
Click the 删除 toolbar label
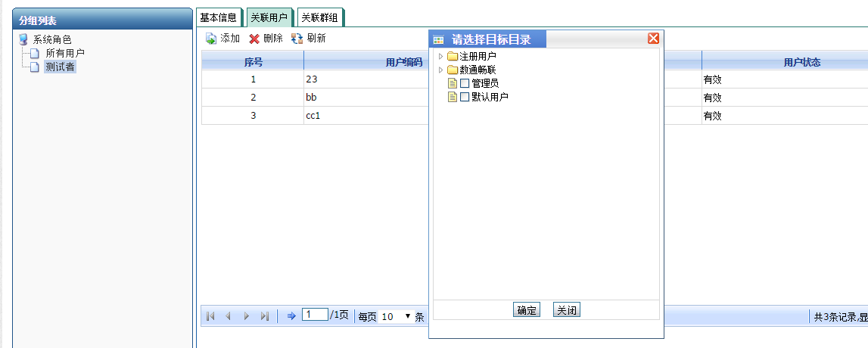click(273, 39)
